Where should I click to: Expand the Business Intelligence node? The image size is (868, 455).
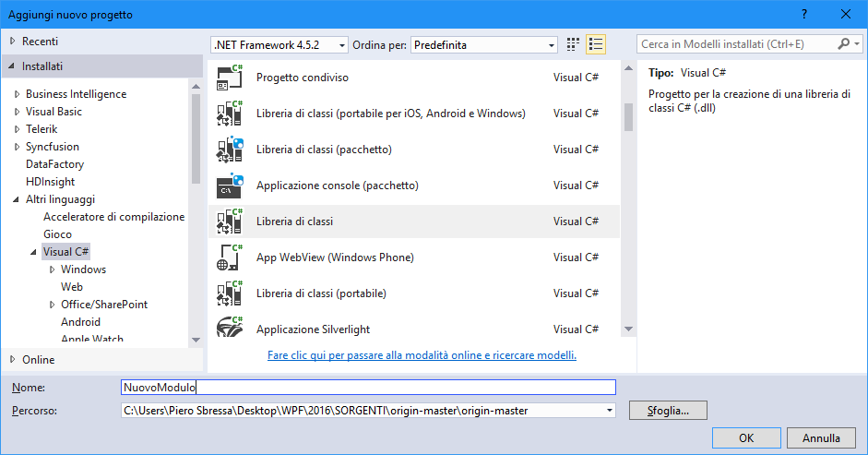(x=18, y=94)
